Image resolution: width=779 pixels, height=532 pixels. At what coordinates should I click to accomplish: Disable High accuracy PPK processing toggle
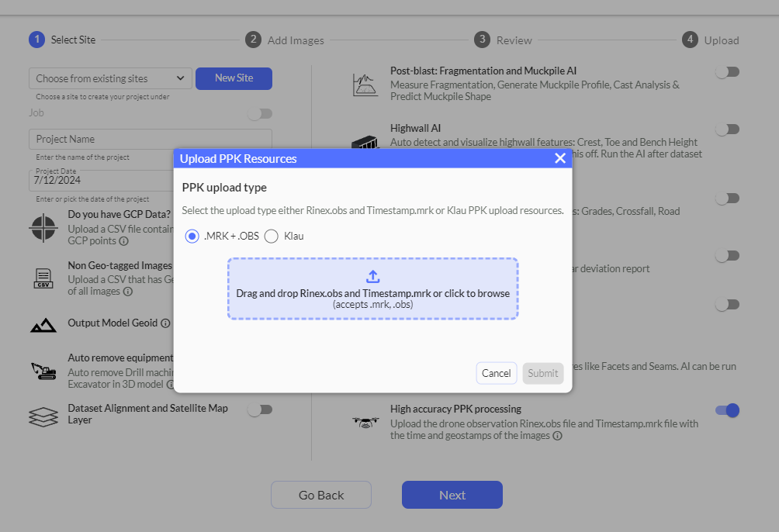pos(727,410)
